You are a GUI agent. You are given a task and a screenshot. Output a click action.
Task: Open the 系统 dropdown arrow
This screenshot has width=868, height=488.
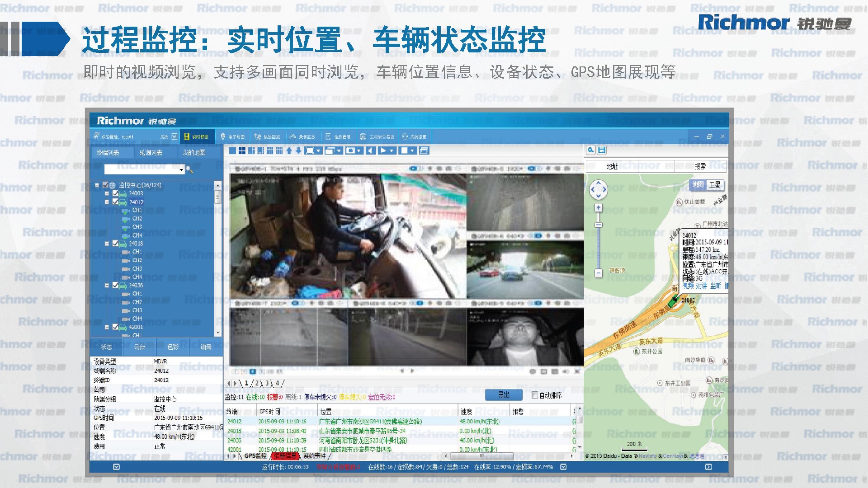coord(174,136)
